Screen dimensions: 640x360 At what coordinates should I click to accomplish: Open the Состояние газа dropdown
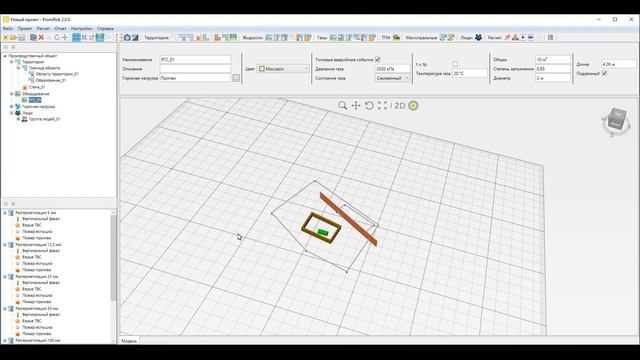pos(392,78)
